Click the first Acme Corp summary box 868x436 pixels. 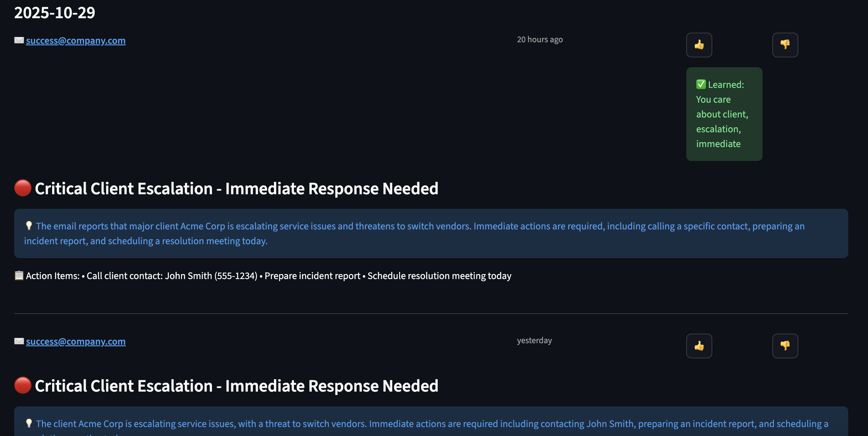pos(431,233)
